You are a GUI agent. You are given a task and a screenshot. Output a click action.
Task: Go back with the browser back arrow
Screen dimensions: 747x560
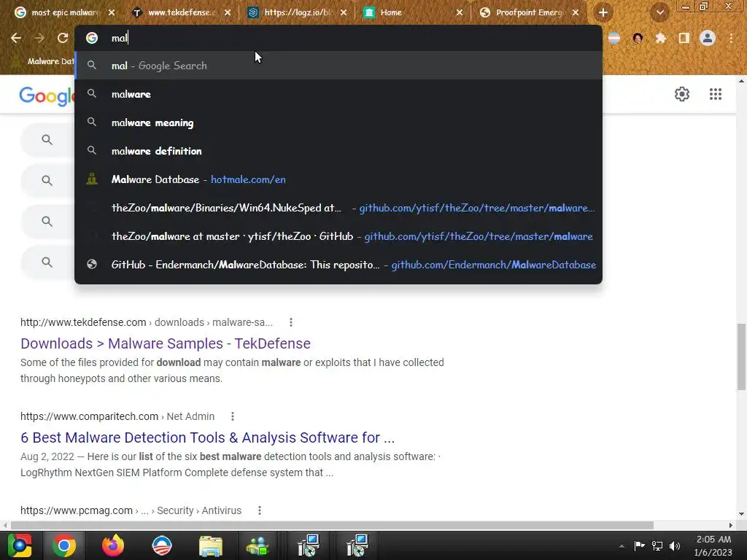[x=16, y=38]
